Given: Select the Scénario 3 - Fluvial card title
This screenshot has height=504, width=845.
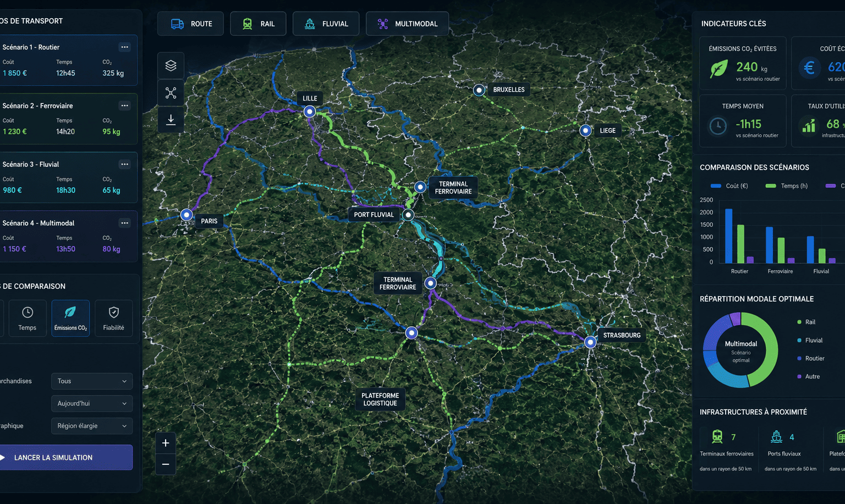Looking at the screenshot, I should [x=31, y=165].
